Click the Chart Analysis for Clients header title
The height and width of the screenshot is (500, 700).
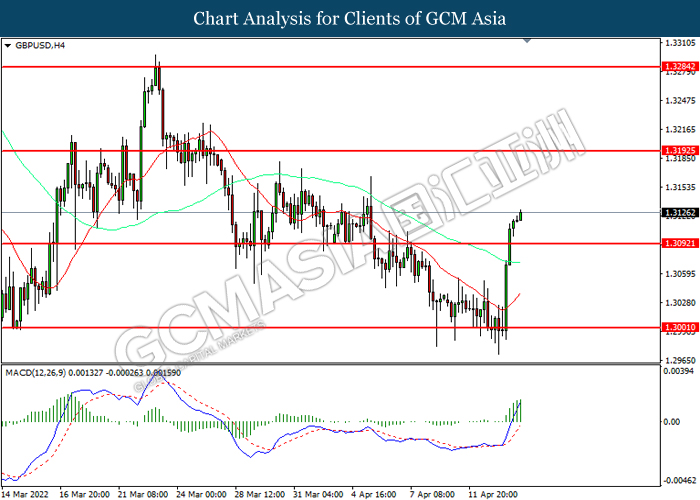(350, 19)
